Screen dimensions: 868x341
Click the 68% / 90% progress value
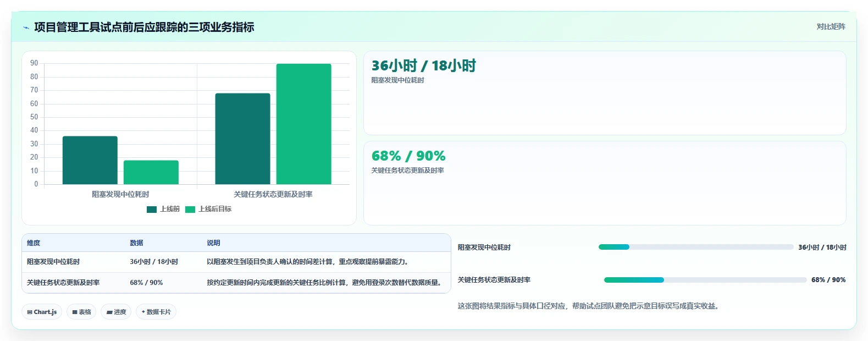[x=828, y=280]
